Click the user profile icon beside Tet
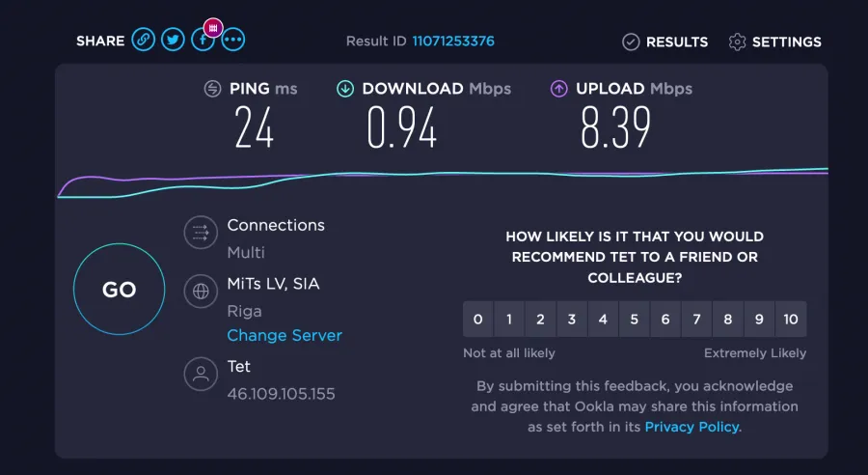The image size is (868, 475). 201,374
